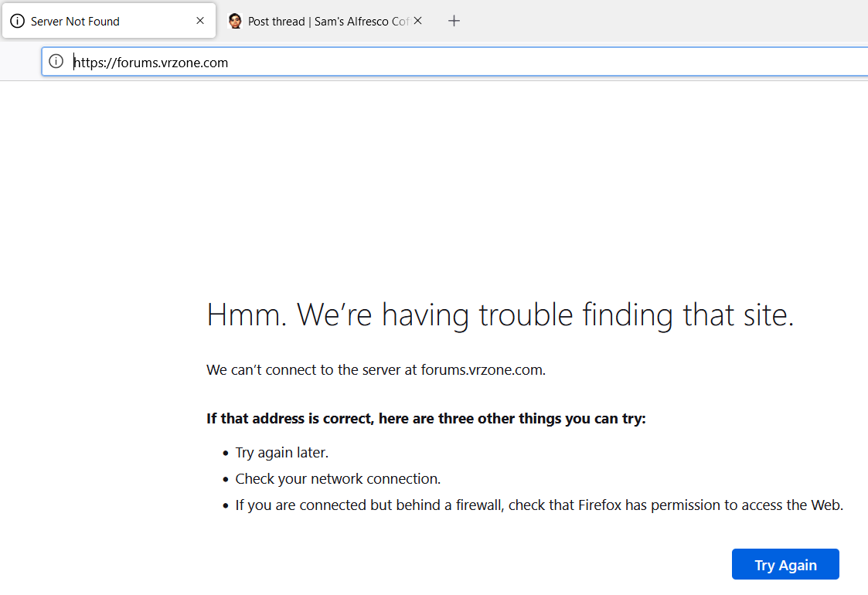Click empty tab strip right of plus button
Screen dimensions: 868x595
657,21
